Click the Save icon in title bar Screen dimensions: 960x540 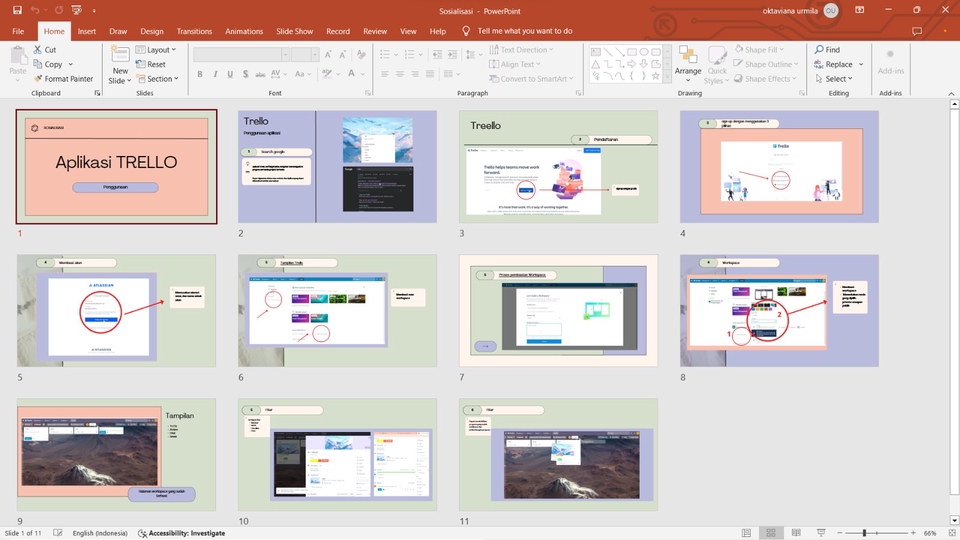point(17,10)
